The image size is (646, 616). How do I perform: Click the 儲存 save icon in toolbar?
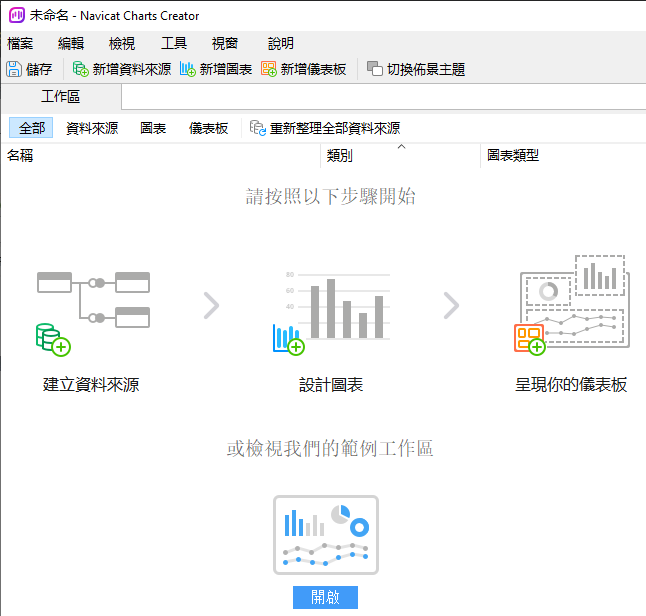[x=15, y=69]
